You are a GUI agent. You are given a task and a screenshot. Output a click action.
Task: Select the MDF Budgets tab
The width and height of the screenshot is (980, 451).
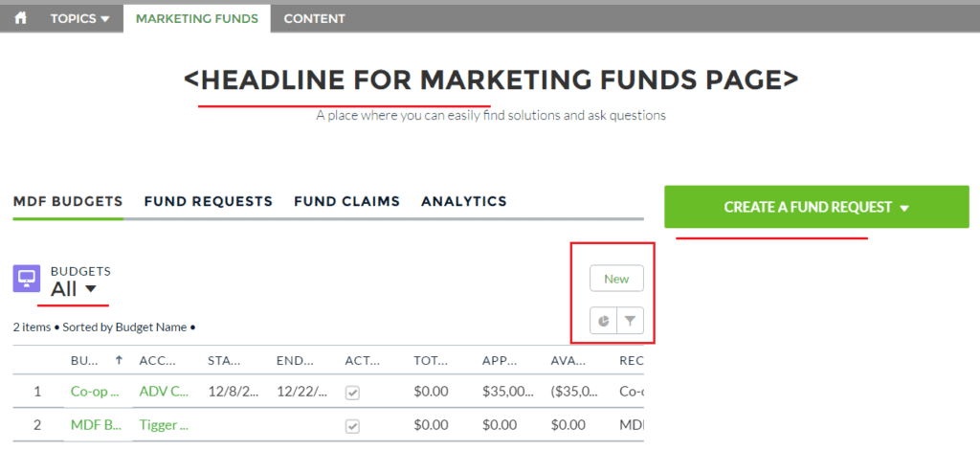click(x=68, y=201)
